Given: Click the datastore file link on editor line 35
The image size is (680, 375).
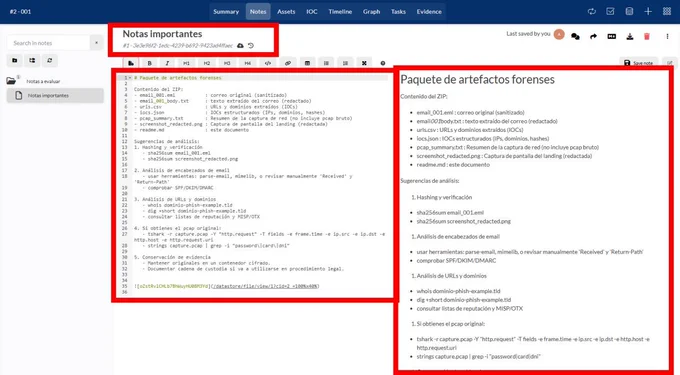Looking at the screenshot, I should (x=265, y=286).
